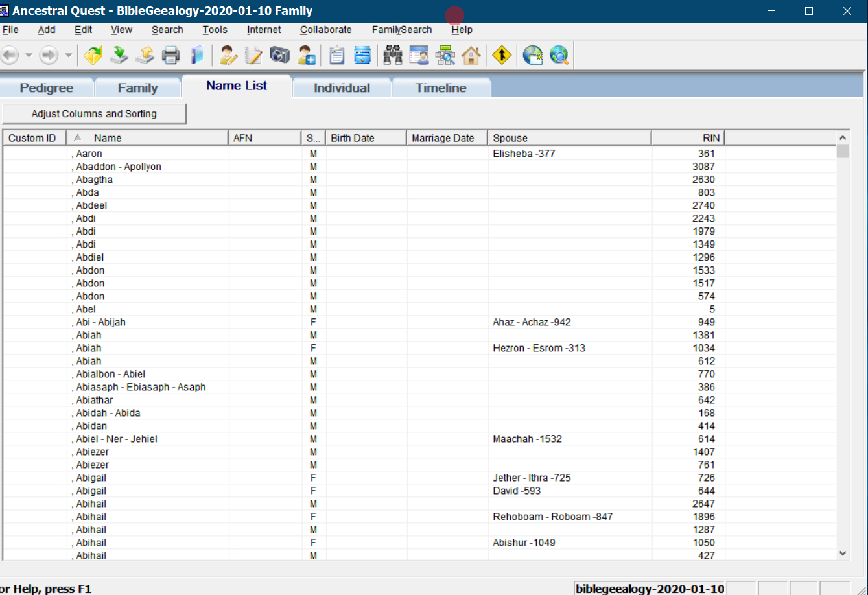
Task: Click the globe with magnifier icon
Action: coord(559,55)
